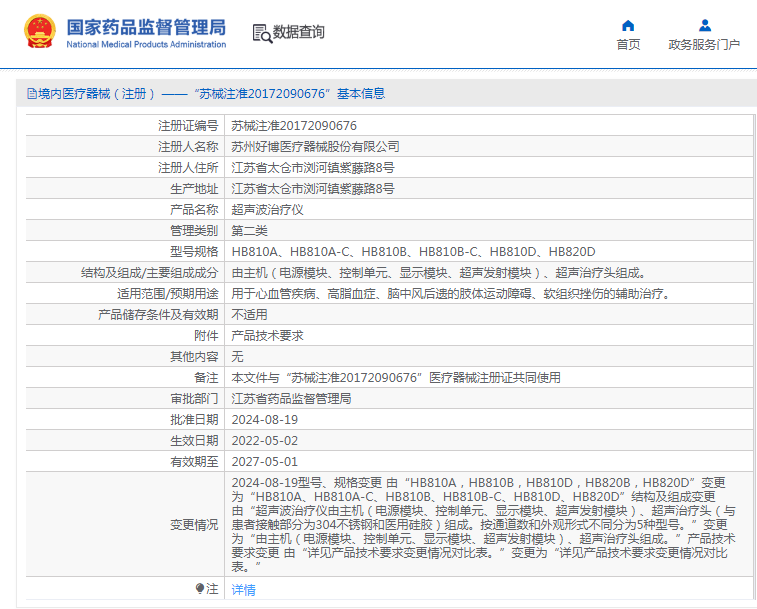Click the 有效期至 row label
The width and height of the screenshot is (757, 609).
194,462
